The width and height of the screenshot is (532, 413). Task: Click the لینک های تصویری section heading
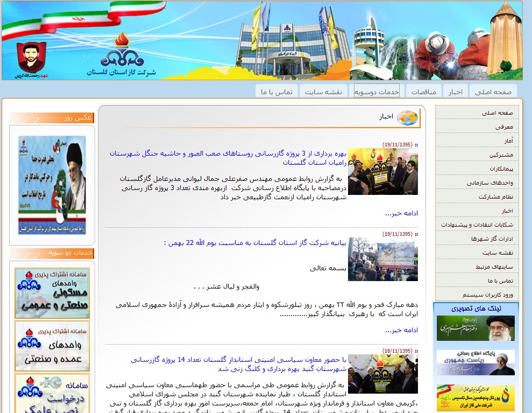click(x=476, y=309)
